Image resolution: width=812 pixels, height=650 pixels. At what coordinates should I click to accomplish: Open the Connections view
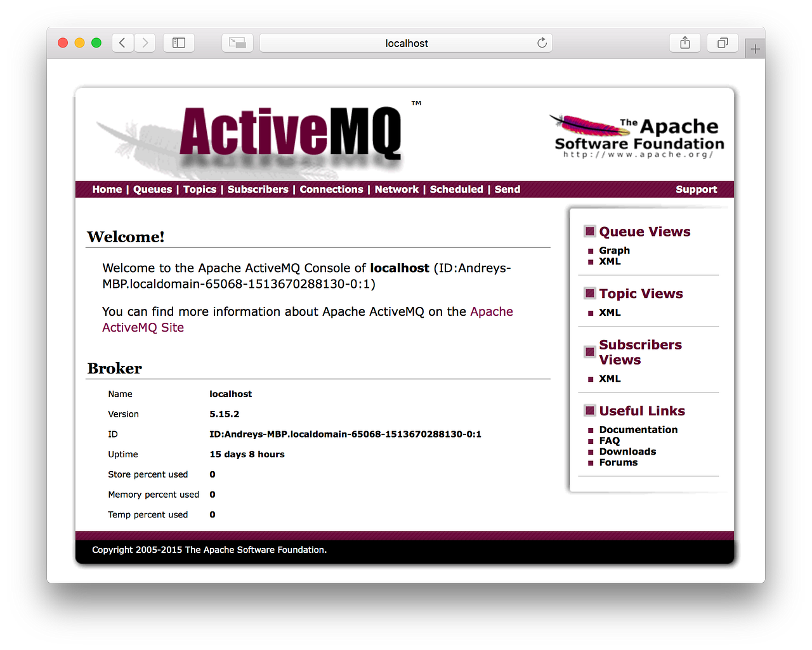pos(331,189)
